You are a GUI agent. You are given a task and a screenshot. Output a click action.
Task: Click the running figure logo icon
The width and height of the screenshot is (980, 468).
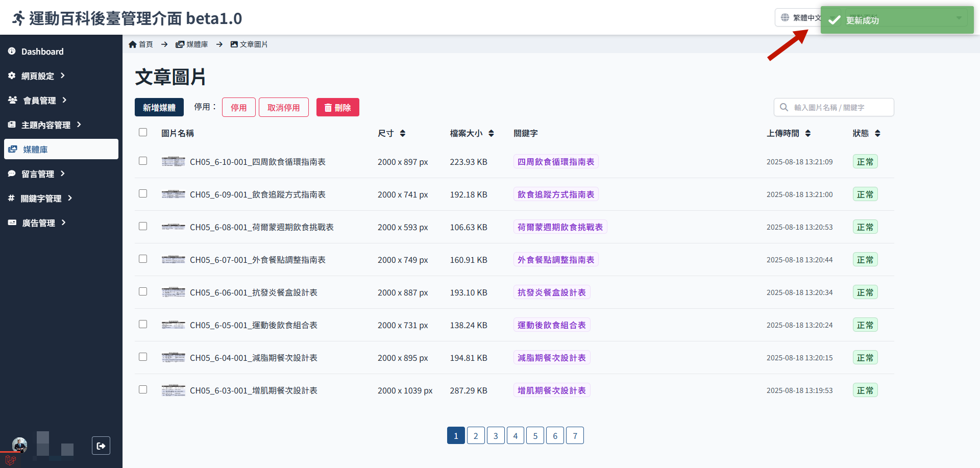pos(18,18)
